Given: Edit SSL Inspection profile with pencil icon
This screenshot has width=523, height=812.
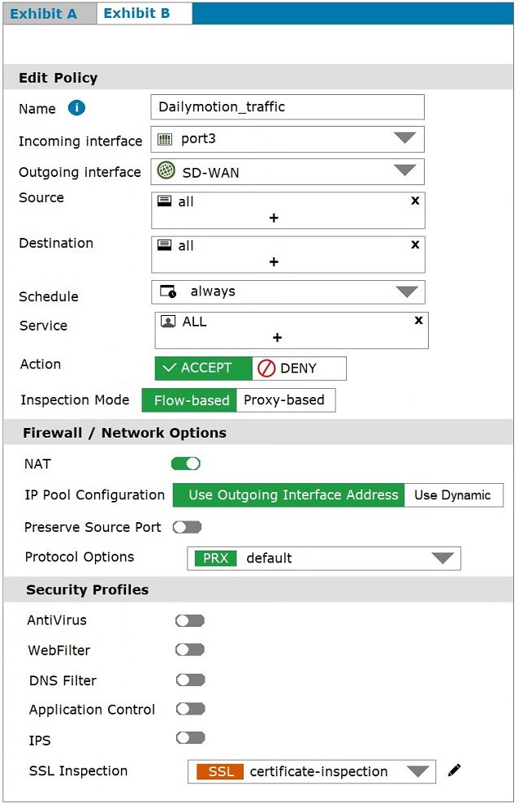Looking at the screenshot, I should (x=454, y=771).
